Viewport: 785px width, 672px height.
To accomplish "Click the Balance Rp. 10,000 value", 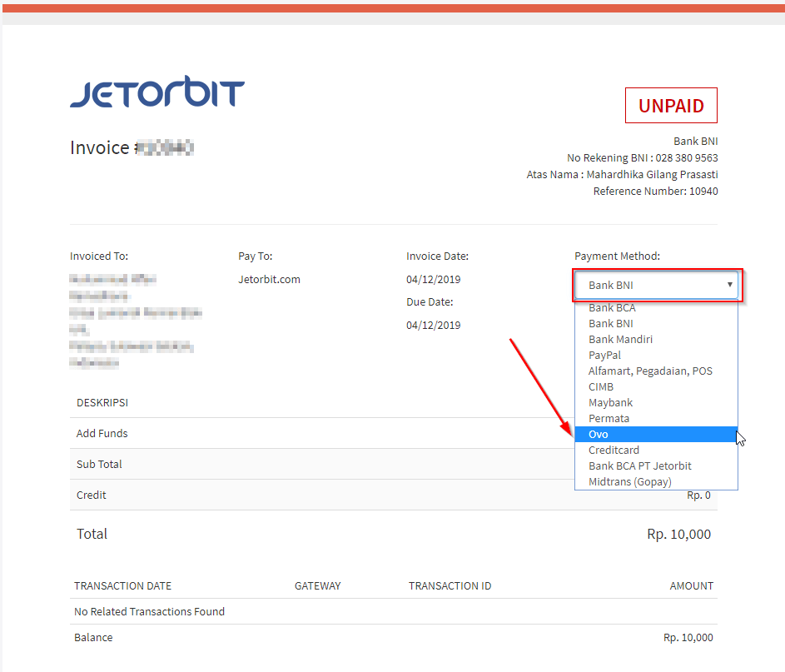I will point(688,638).
